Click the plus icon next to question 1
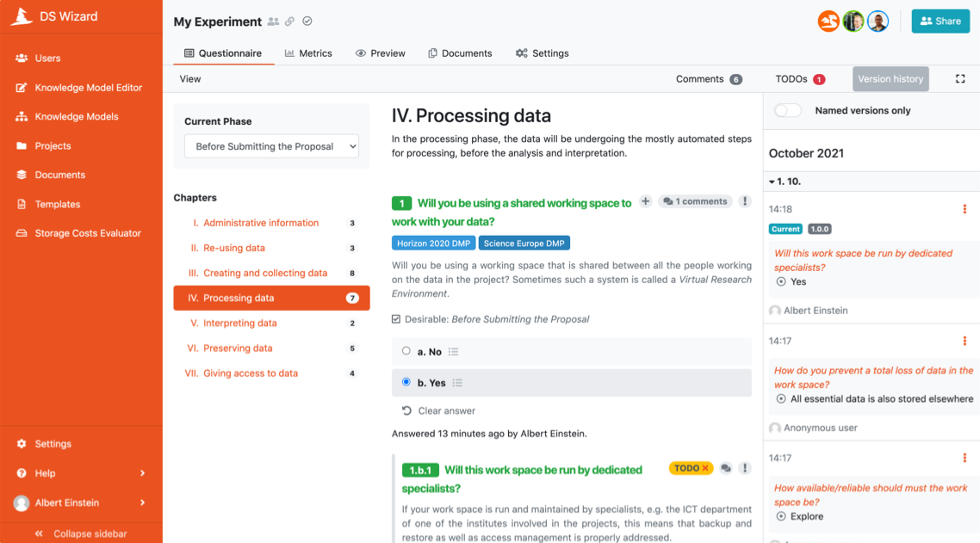The width and height of the screenshot is (980, 543). coord(646,201)
